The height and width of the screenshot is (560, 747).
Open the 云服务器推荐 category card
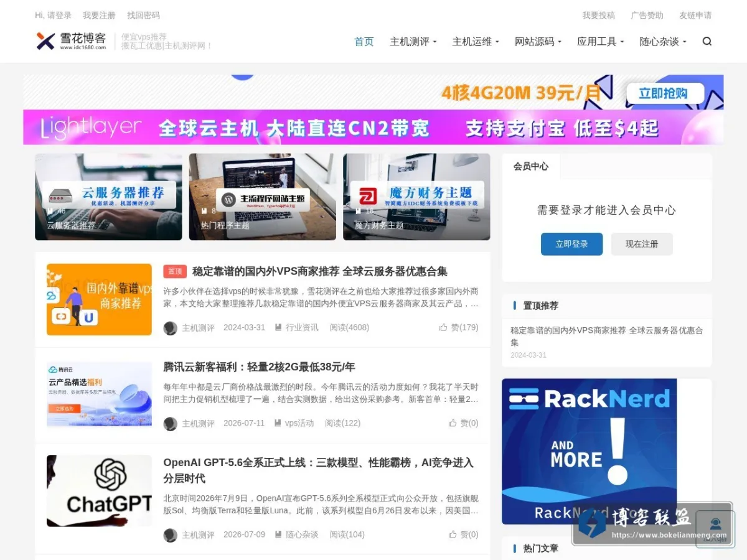click(x=108, y=197)
